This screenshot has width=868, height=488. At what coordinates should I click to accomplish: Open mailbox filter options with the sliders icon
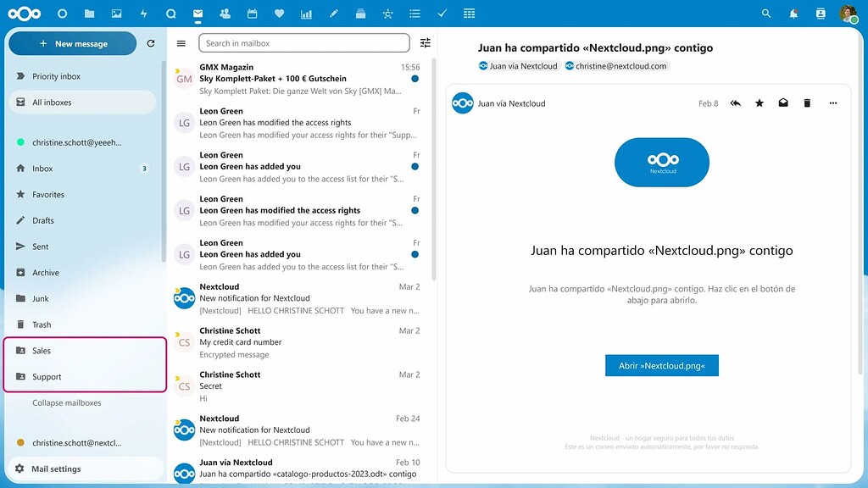click(425, 42)
